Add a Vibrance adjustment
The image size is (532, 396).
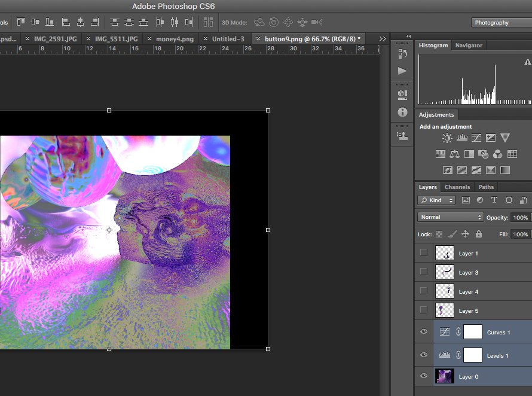[505, 138]
